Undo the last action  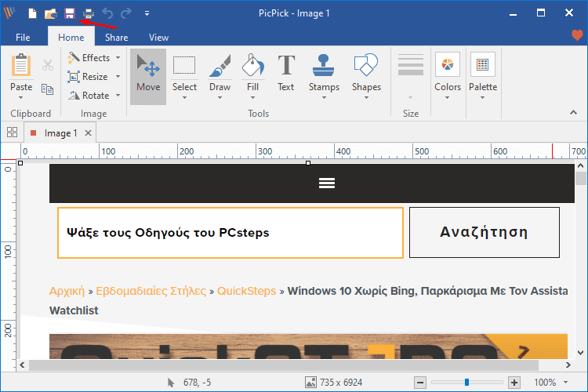point(107,13)
